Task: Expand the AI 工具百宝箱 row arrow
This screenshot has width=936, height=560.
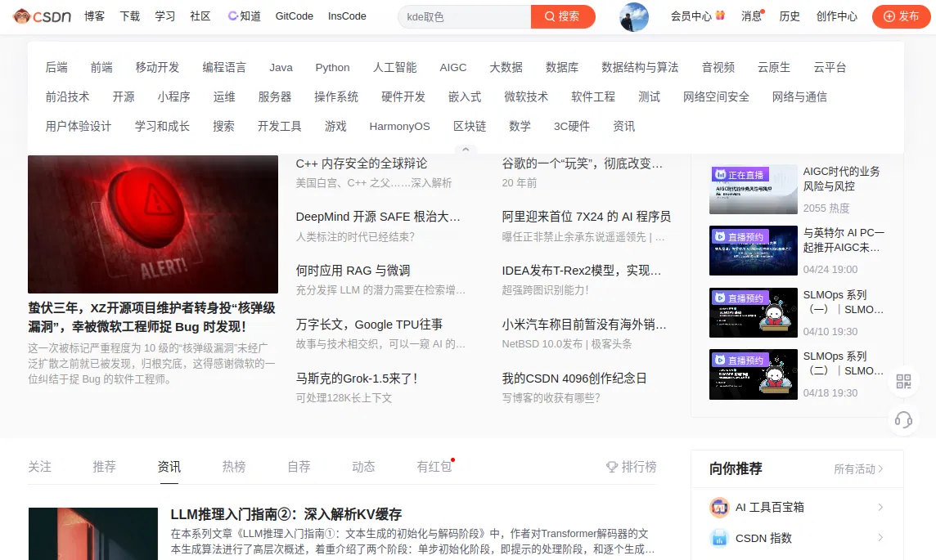Action: click(880, 508)
